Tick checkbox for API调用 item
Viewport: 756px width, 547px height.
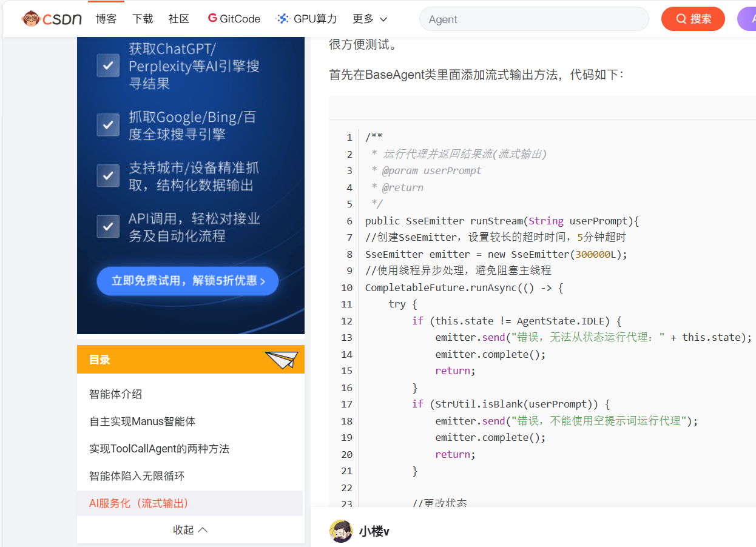[108, 227]
